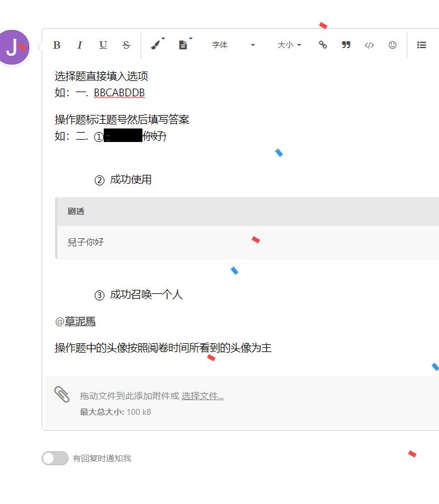Insert a quote block

pyautogui.click(x=346, y=45)
